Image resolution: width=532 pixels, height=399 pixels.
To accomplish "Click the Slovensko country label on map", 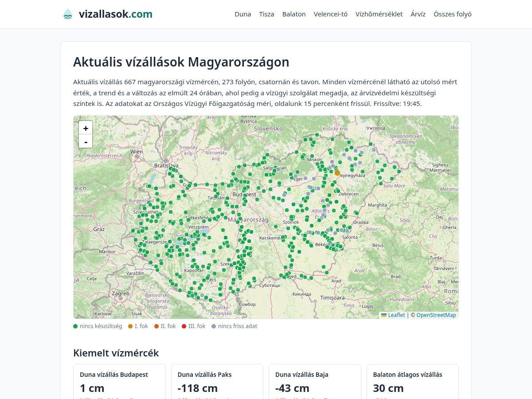I will point(269,129).
